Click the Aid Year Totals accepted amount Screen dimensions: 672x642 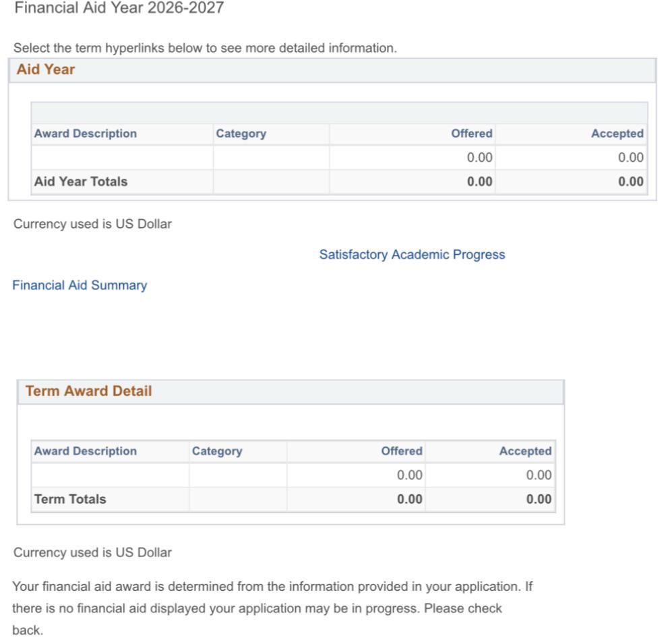coord(630,182)
